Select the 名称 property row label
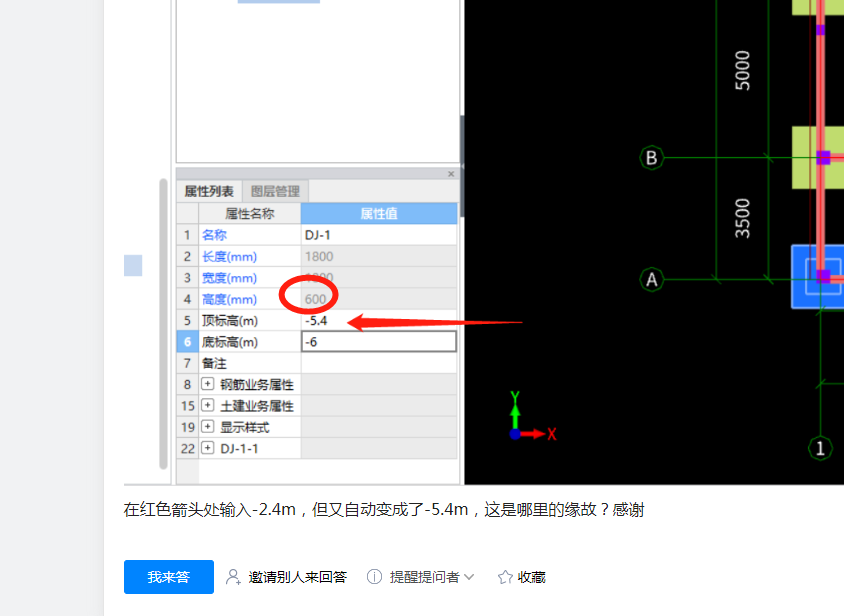Viewport: 844px width, 616px height. [214, 235]
